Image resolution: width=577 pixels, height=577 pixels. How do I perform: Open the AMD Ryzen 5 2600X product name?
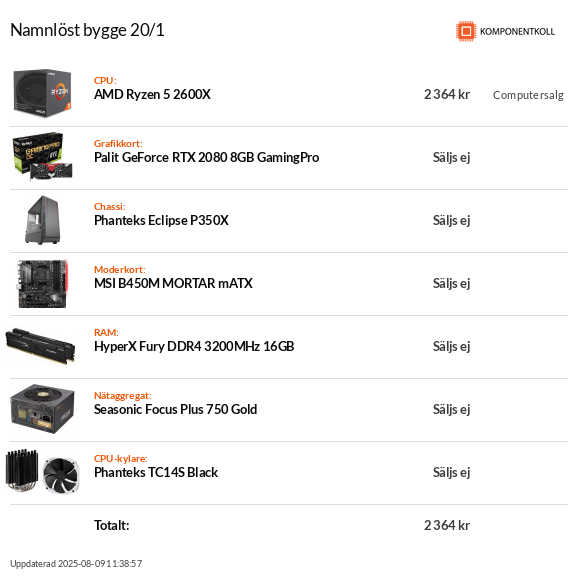click(152, 95)
